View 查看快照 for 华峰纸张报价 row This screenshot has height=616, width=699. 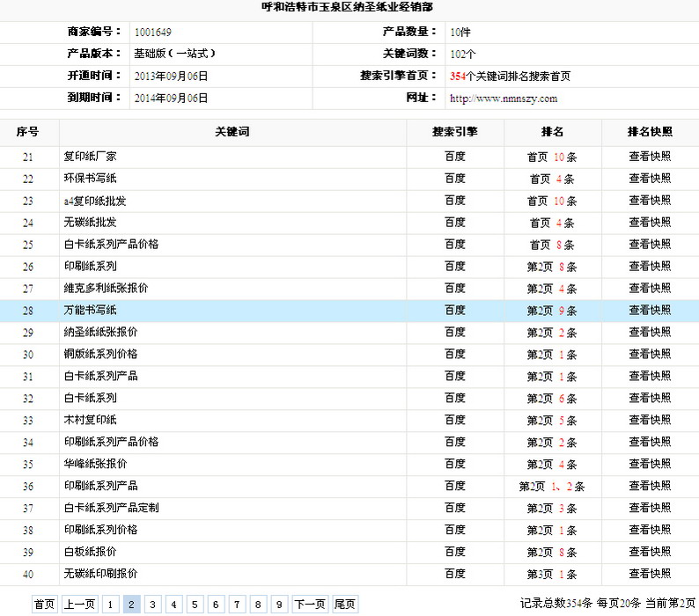click(650, 464)
